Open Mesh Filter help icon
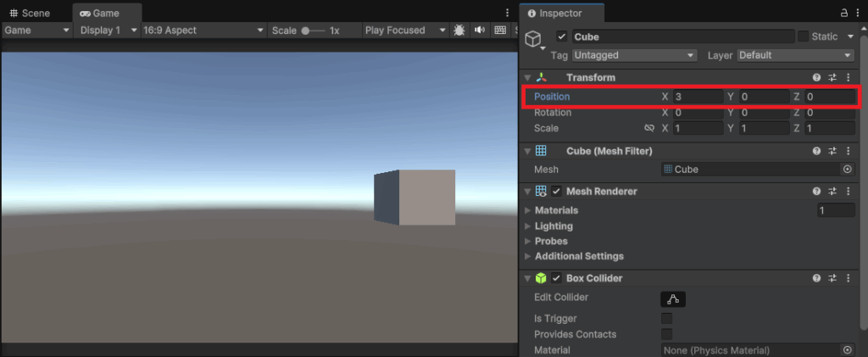Image resolution: width=868 pixels, height=357 pixels. 816,151
